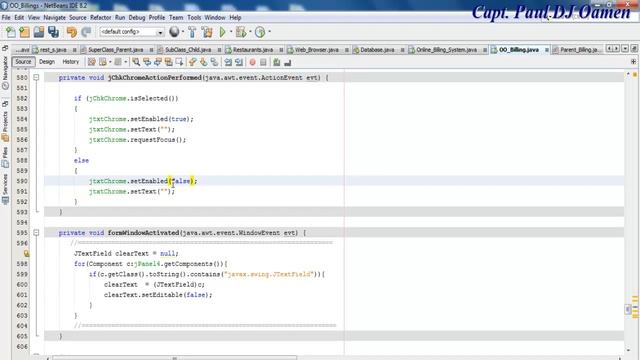Click vertical scrollbar down arrow

click(628, 350)
